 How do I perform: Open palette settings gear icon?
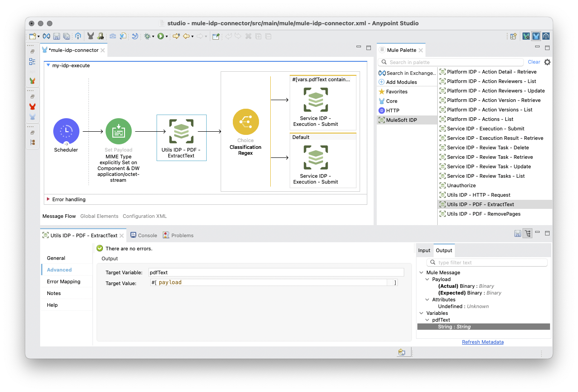547,62
